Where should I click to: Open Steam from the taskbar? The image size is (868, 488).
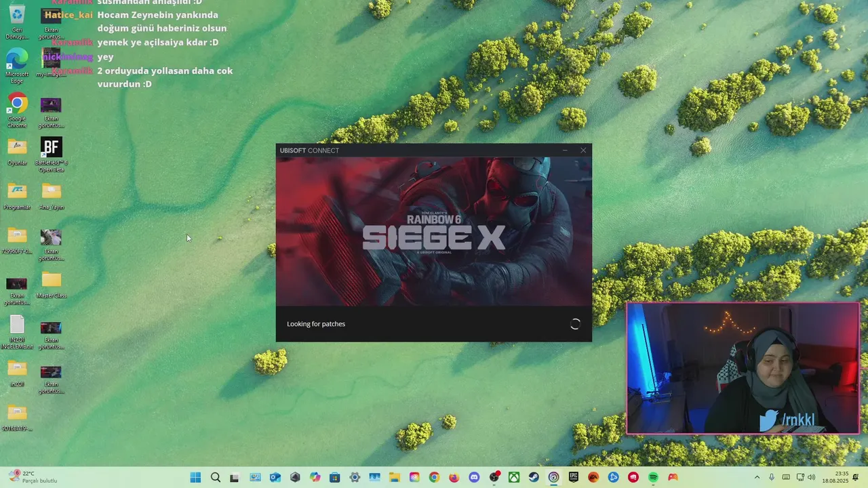click(x=534, y=477)
